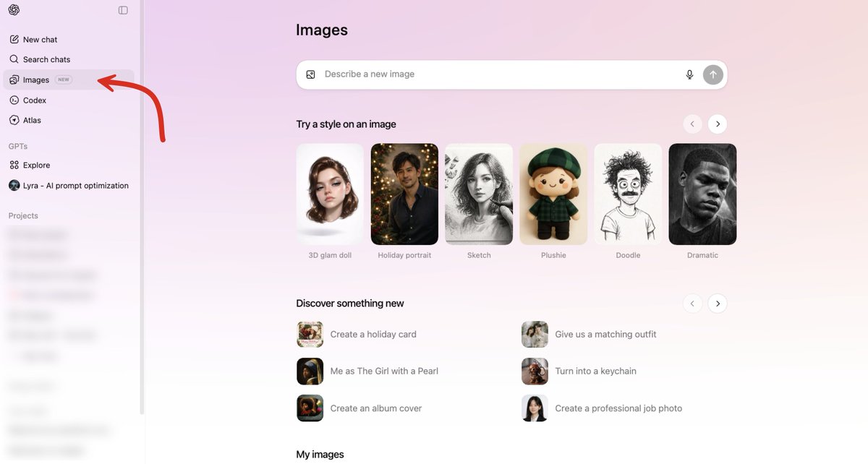Click the Codex sidebar icon

pos(14,100)
